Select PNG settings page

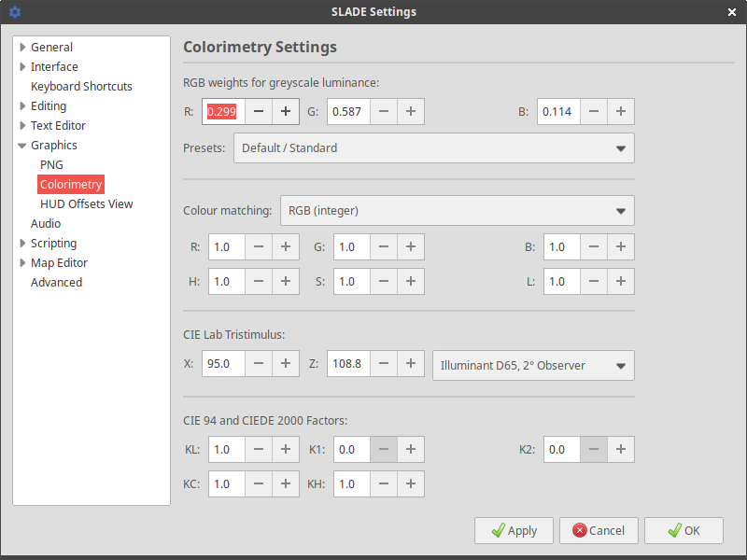point(51,165)
